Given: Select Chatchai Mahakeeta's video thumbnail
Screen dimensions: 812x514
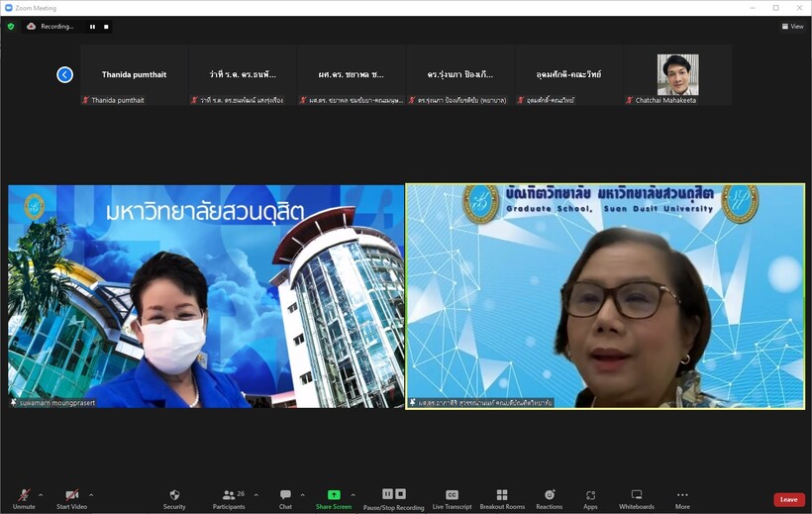Looking at the screenshot, I should (x=677, y=75).
